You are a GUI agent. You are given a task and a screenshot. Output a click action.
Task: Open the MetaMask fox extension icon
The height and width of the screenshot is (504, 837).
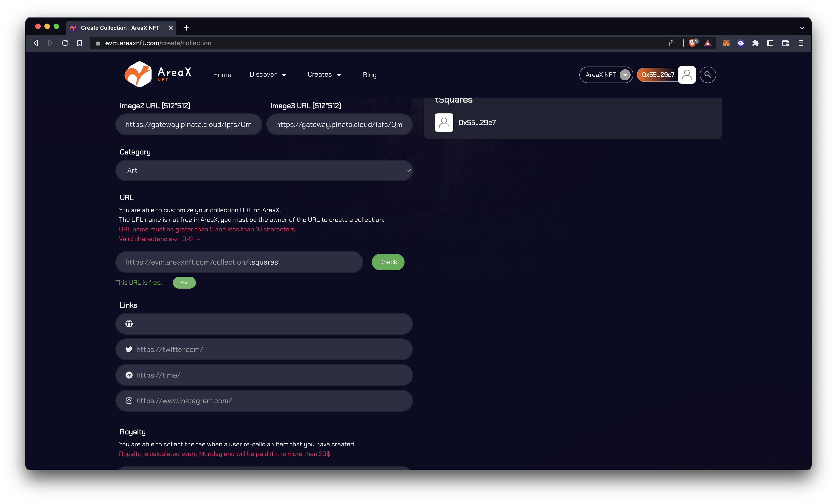[726, 43]
